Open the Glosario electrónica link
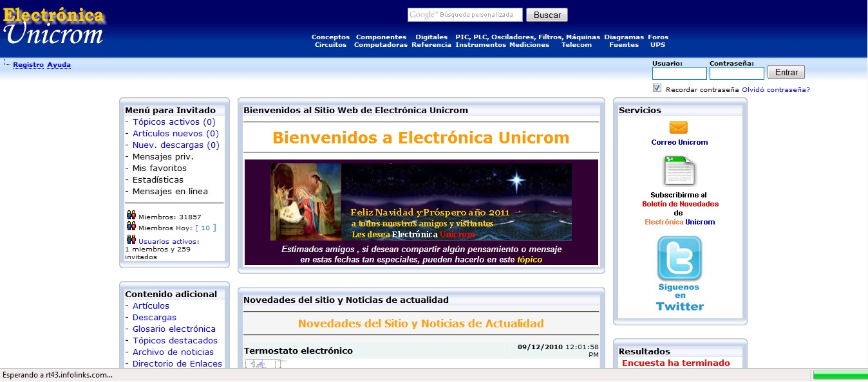 click(174, 329)
